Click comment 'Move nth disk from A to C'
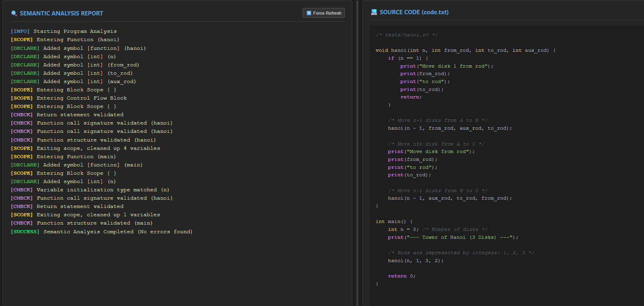Screen dimensions: 644x306 click(x=436, y=144)
